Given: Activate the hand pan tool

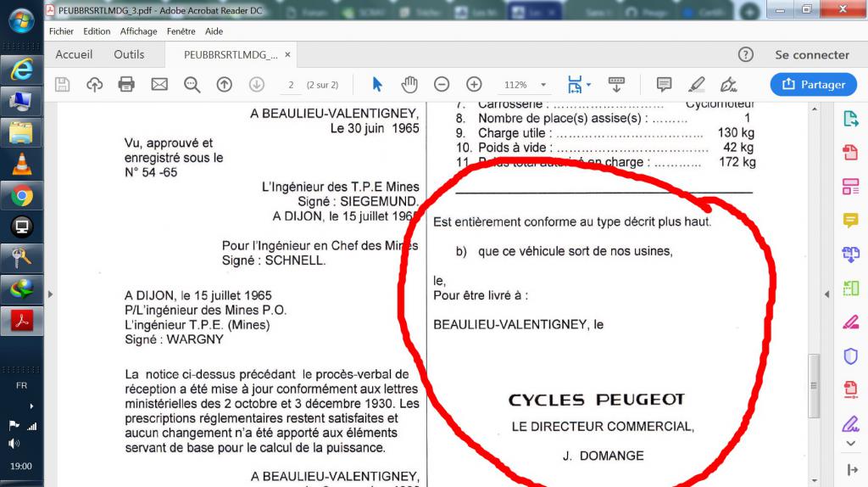Looking at the screenshot, I should point(409,84).
